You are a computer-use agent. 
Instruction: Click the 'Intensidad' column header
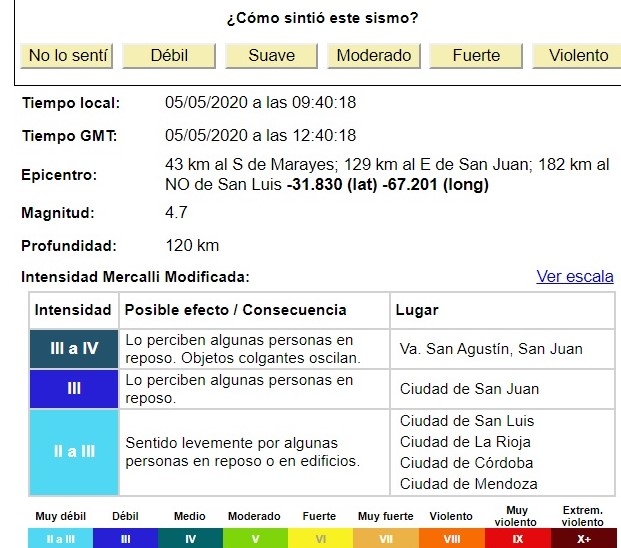[x=73, y=310]
